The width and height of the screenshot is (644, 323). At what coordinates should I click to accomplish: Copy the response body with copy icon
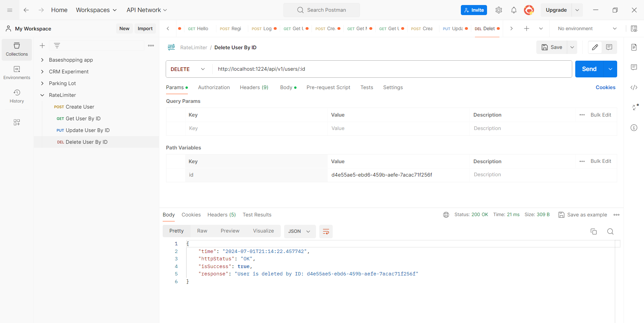(594, 232)
